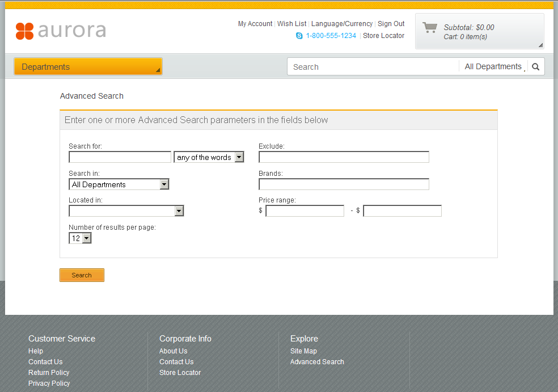Open the Departments menu
This screenshot has width=558, height=392.
tap(87, 66)
